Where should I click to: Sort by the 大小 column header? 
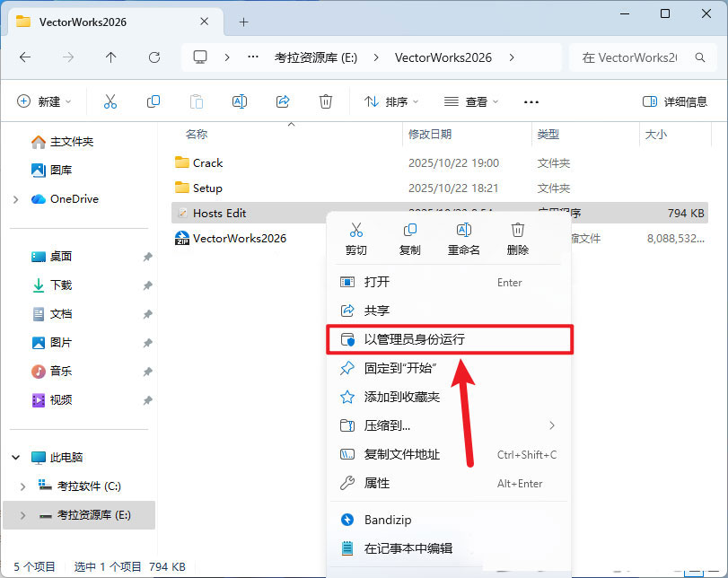(656, 134)
